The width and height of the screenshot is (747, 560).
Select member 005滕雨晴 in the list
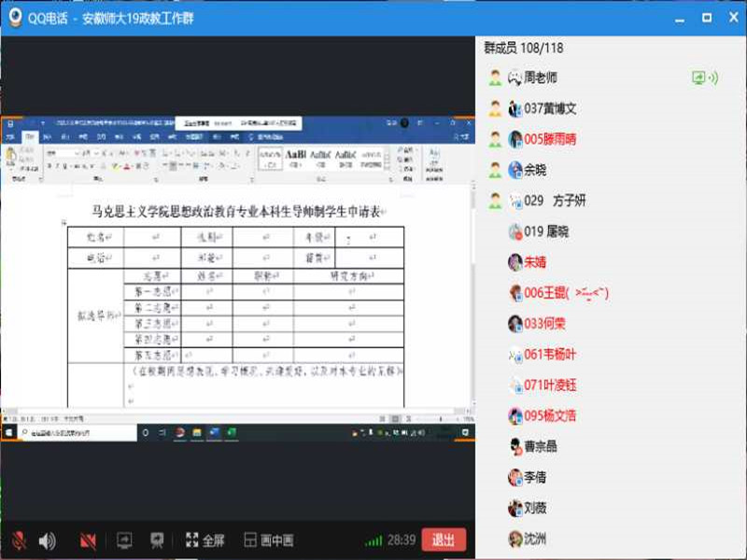coord(550,139)
